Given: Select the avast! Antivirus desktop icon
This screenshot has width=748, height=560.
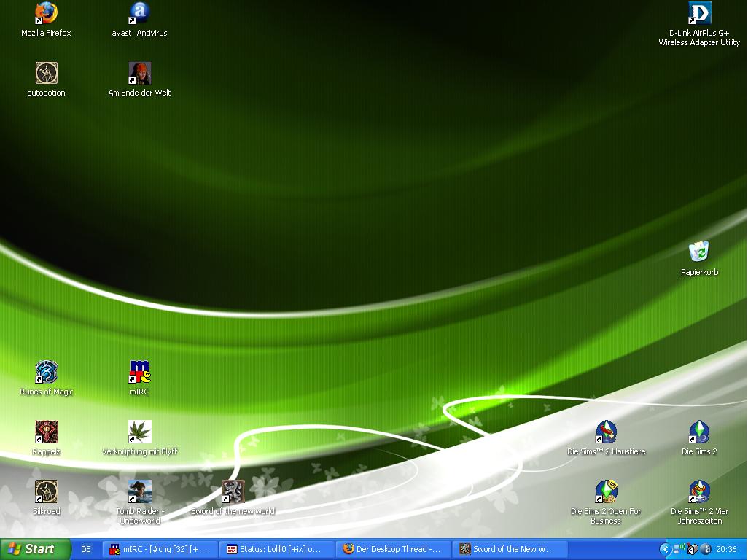Looking at the screenshot, I should pyautogui.click(x=139, y=13).
